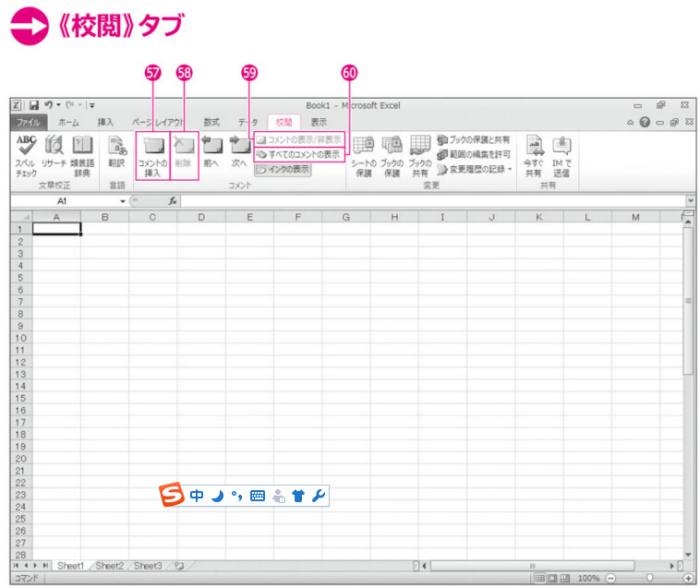This screenshot has height=588, width=700.
Task: Insert a comment with コメントの挿入
Action: tap(153, 156)
